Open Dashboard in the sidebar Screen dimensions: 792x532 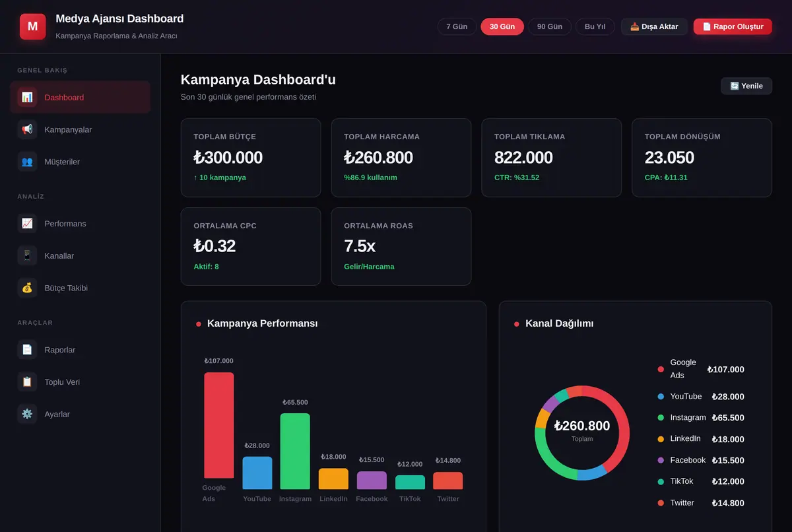point(80,97)
